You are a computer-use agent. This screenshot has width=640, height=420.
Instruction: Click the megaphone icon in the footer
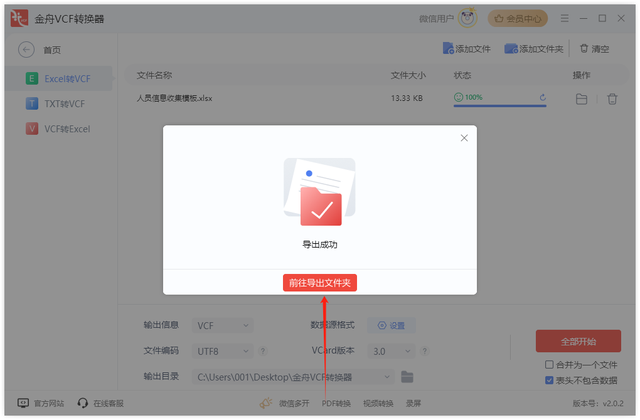click(x=266, y=403)
